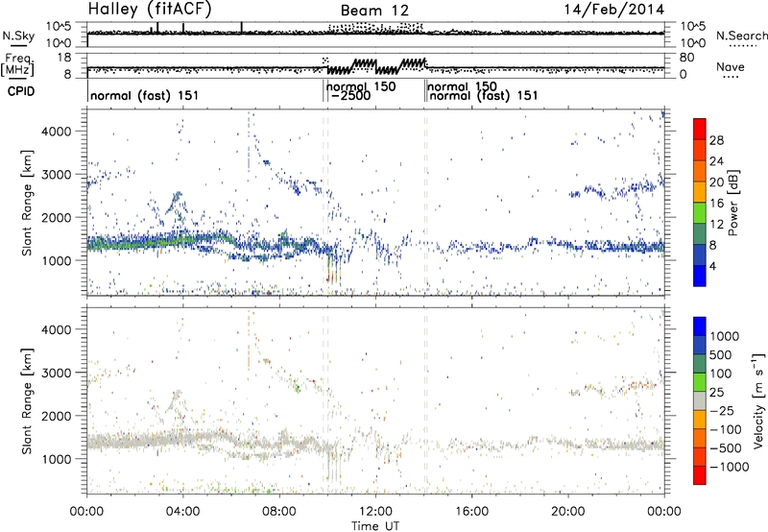Viewport: 768px width, 532px height.
Task: Click the 'CPID' label
Action: pos(21,91)
